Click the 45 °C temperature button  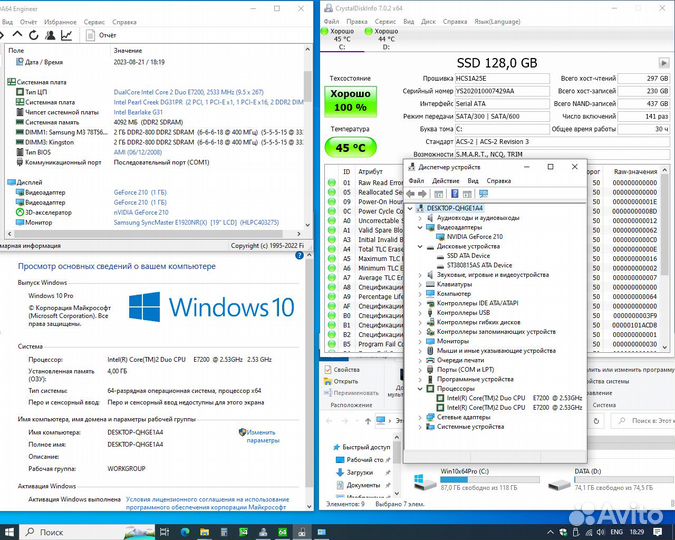[350, 148]
